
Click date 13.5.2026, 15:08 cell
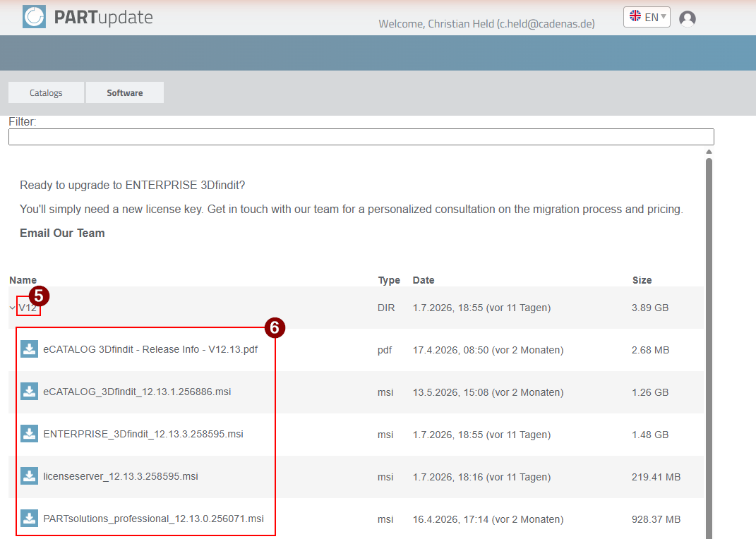[x=488, y=392]
